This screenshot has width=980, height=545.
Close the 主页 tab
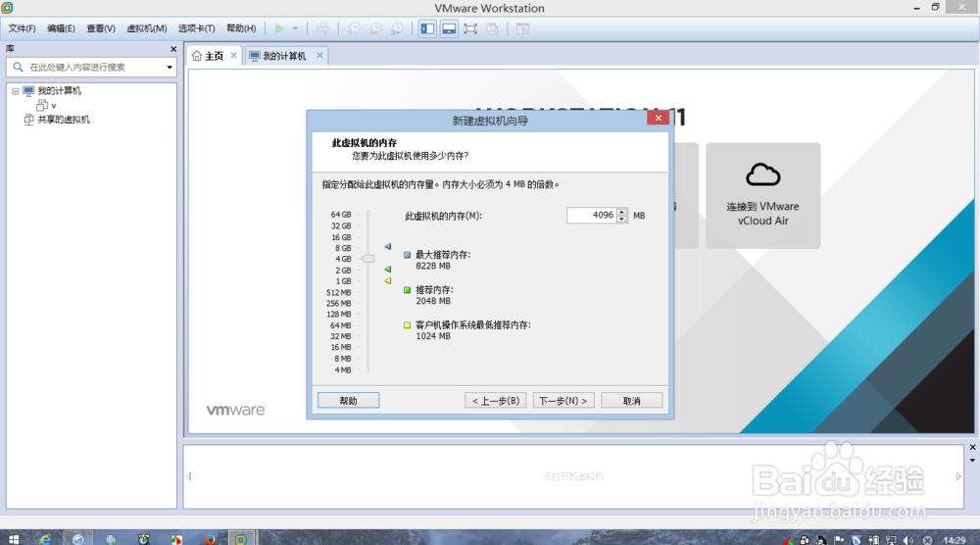[x=234, y=55]
